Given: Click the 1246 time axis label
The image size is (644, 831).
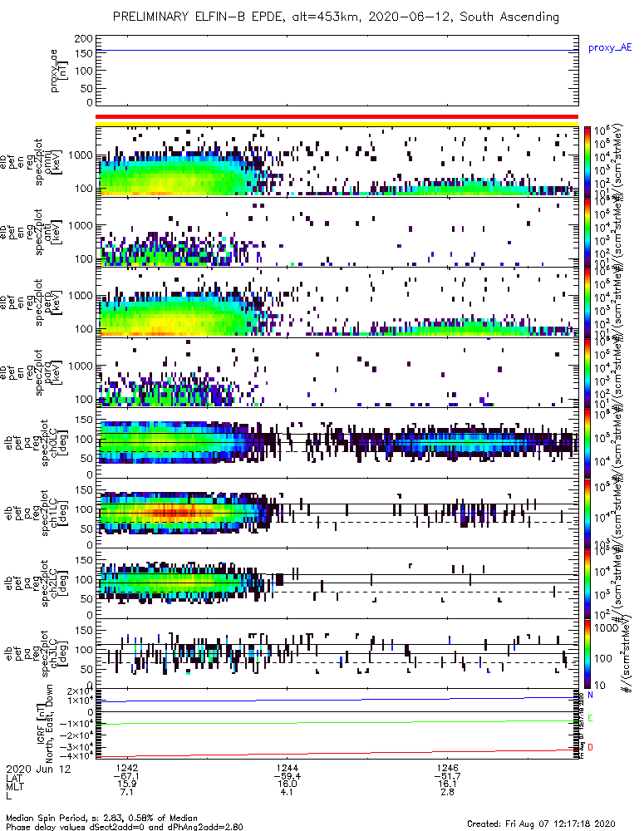Looking at the screenshot, I should click(447, 767).
